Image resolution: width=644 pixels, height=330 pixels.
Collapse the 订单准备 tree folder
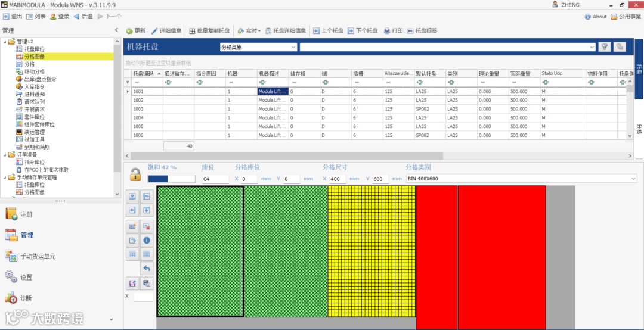tap(5, 155)
